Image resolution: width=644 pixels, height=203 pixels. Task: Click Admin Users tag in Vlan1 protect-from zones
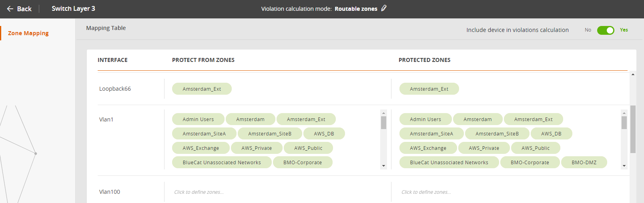click(x=198, y=119)
